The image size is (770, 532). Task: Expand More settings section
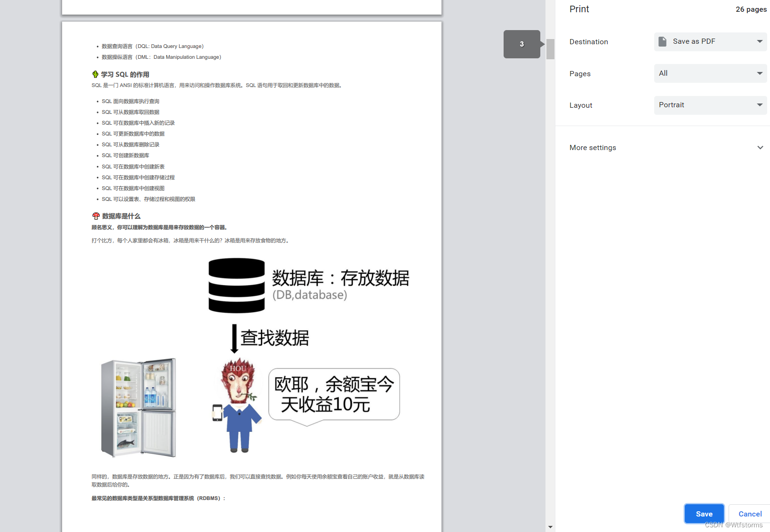[x=666, y=148]
